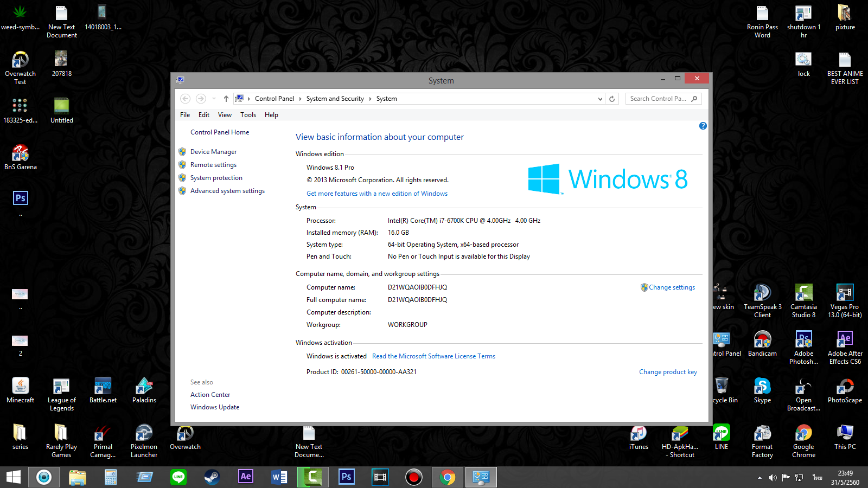Select Skype desktop icon

pos(762,390)
